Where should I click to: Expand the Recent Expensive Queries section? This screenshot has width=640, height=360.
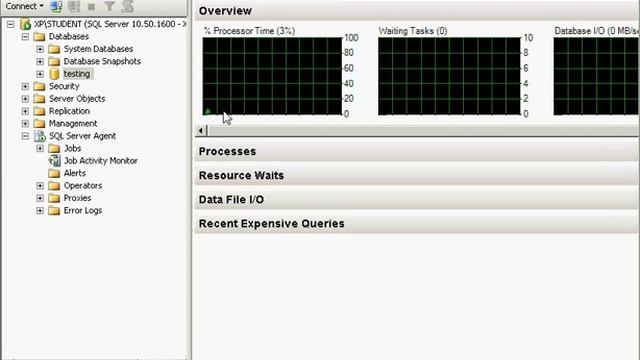coord(417,224)
